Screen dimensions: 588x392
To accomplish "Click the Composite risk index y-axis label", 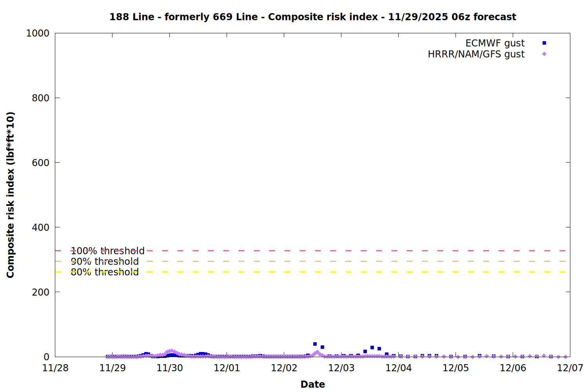I will 10,195.
